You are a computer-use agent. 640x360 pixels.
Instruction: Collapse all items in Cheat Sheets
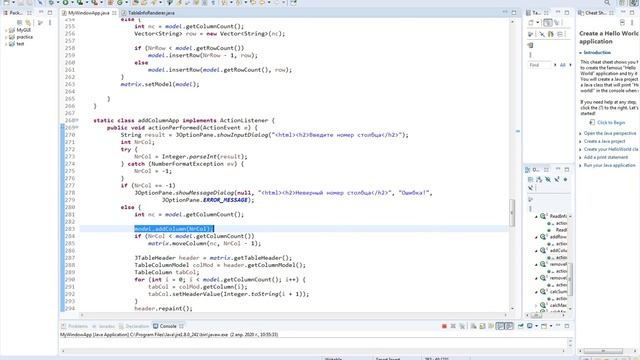pyautogui.click(x=622, y=23)
